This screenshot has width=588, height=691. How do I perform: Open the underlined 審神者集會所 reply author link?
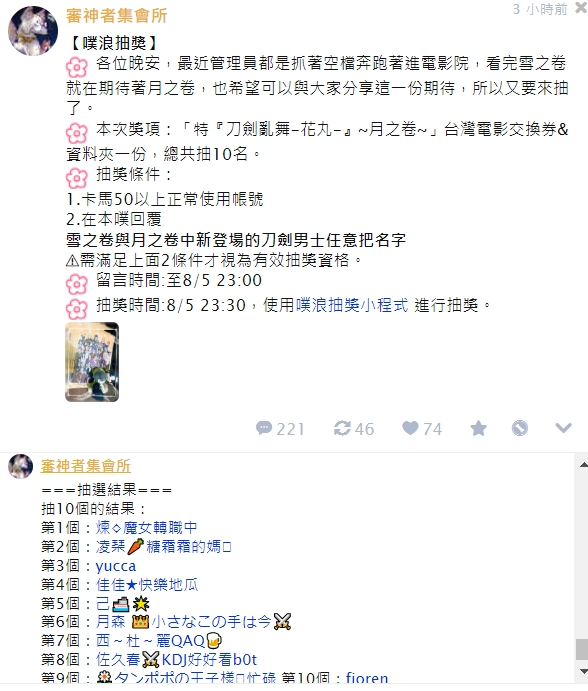click(x=86, y=466)
